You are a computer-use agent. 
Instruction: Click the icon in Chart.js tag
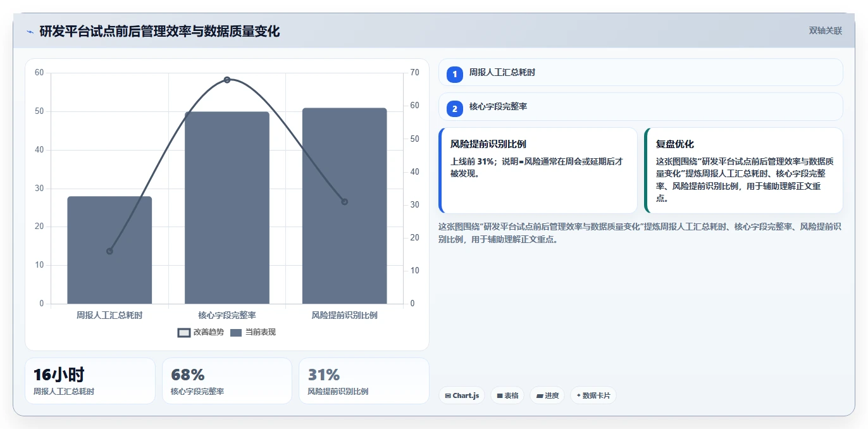tap(448, 396)
